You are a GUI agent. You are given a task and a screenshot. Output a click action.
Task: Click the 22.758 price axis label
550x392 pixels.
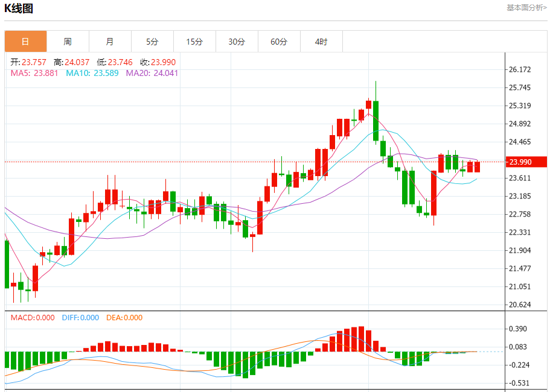click(520, 214)
